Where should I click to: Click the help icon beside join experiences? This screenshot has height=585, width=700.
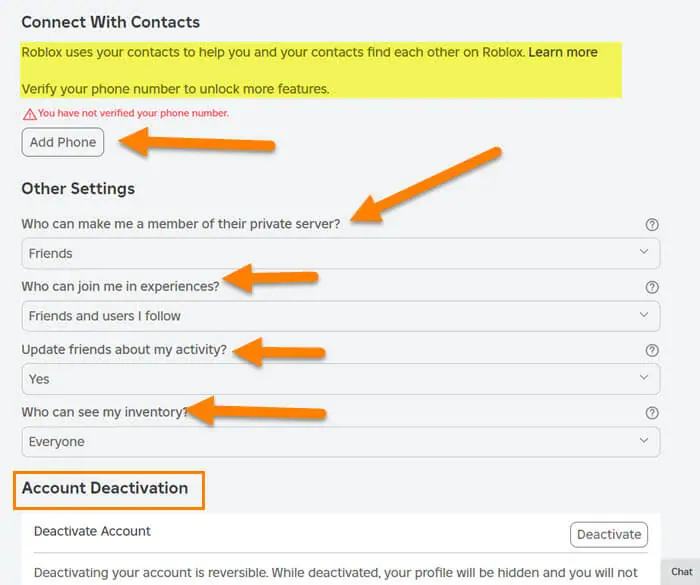tap(652, 287)
